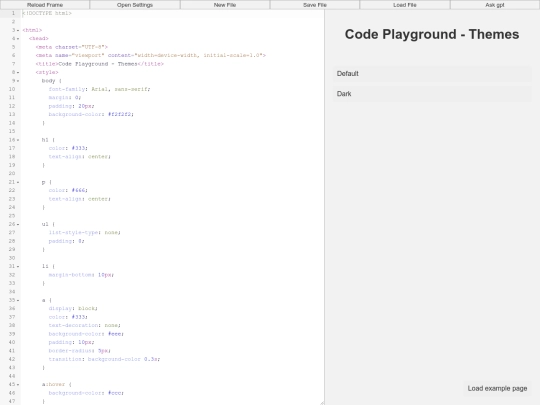Click the transition background-color 0.3s line
The image size is (540, 405).
click(104, 359)
